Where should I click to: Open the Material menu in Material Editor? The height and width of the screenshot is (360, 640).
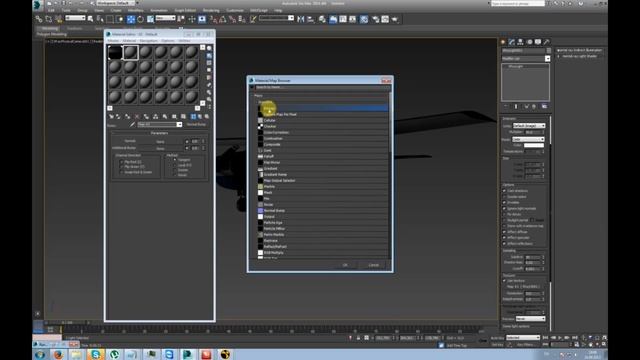[129, 41]
